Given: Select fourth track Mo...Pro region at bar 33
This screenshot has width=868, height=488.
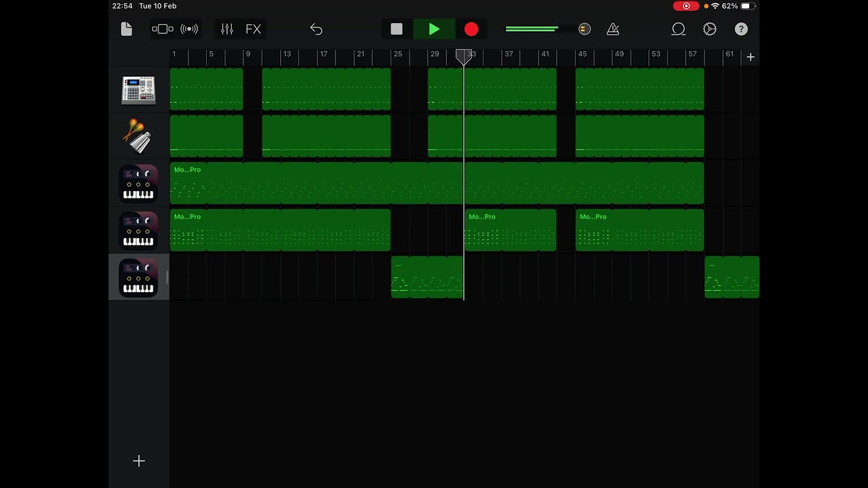Looking at the screenshot, I should click(510, 230).
